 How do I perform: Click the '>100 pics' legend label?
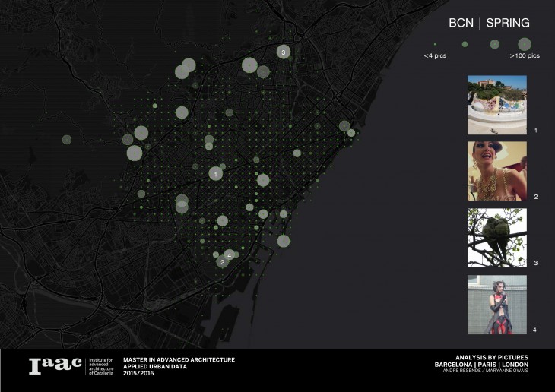[525, 56]
